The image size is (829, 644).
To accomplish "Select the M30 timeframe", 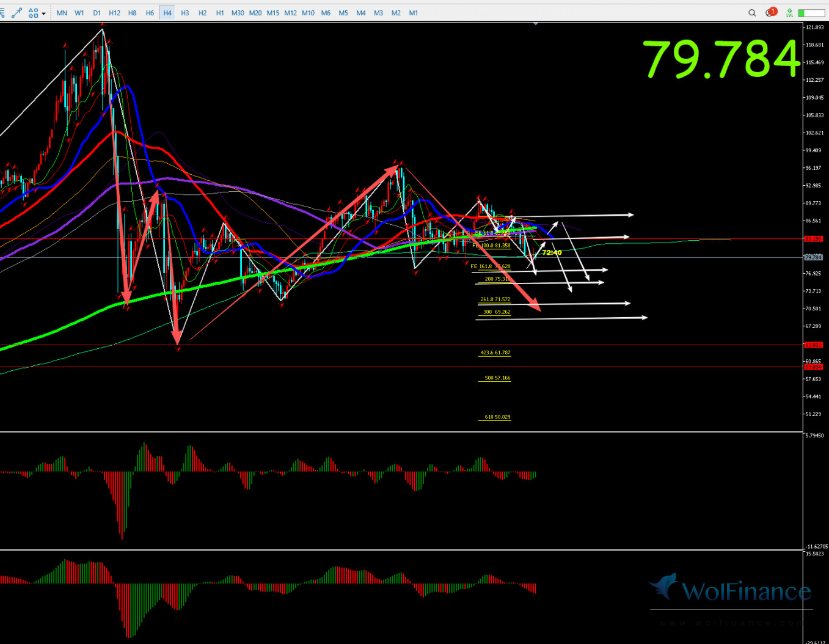I will click(238, 13).
